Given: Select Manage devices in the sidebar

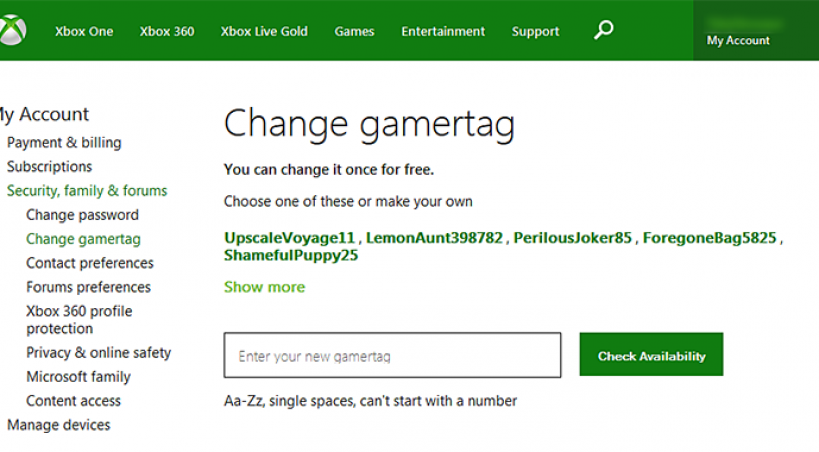Looking at the screenshot, I should point(59,425).
